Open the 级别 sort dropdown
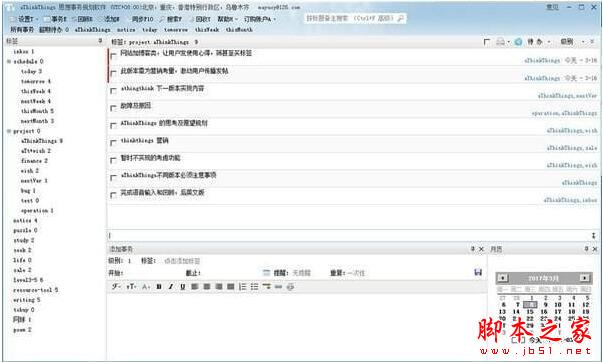The image size is (603, 362). coord(572,42)
